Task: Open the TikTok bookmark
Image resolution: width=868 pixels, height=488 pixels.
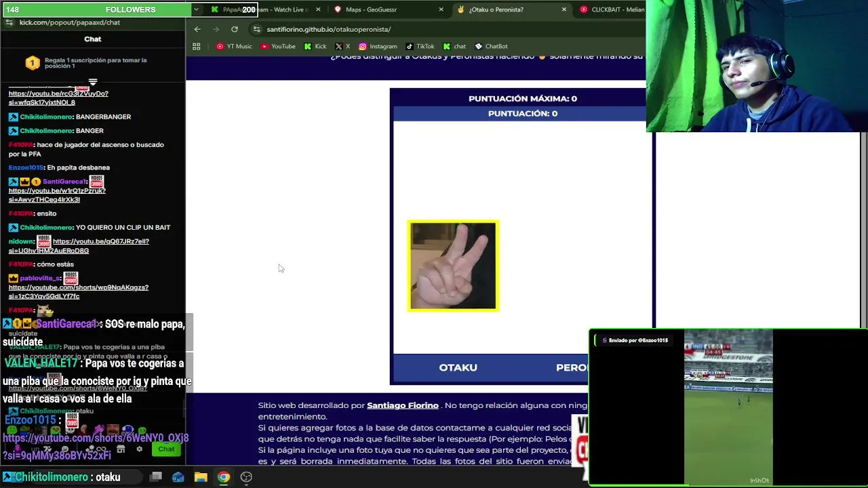Action: click(420, 46)
